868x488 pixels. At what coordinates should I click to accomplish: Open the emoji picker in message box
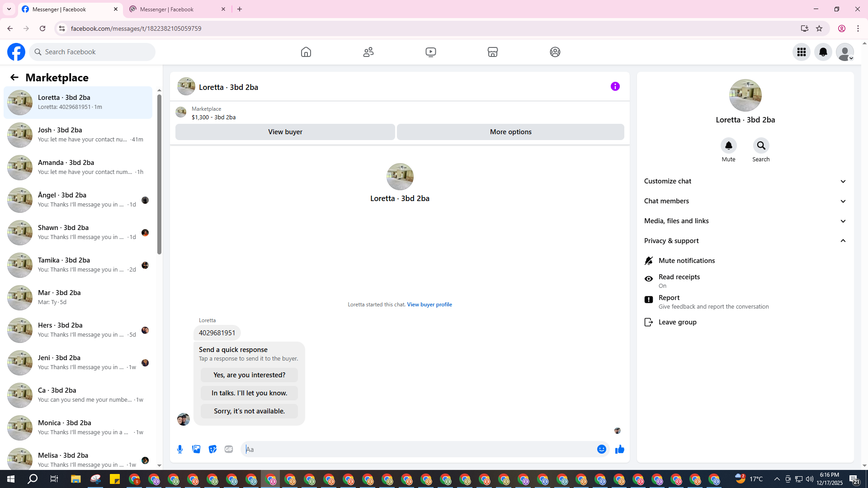click(601, 449)
